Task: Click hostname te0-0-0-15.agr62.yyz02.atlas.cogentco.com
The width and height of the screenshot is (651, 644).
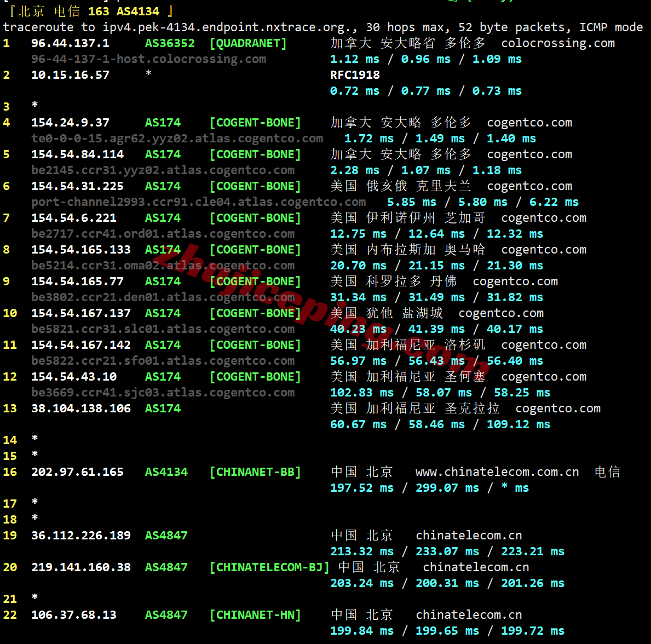Action: (177, 138)
